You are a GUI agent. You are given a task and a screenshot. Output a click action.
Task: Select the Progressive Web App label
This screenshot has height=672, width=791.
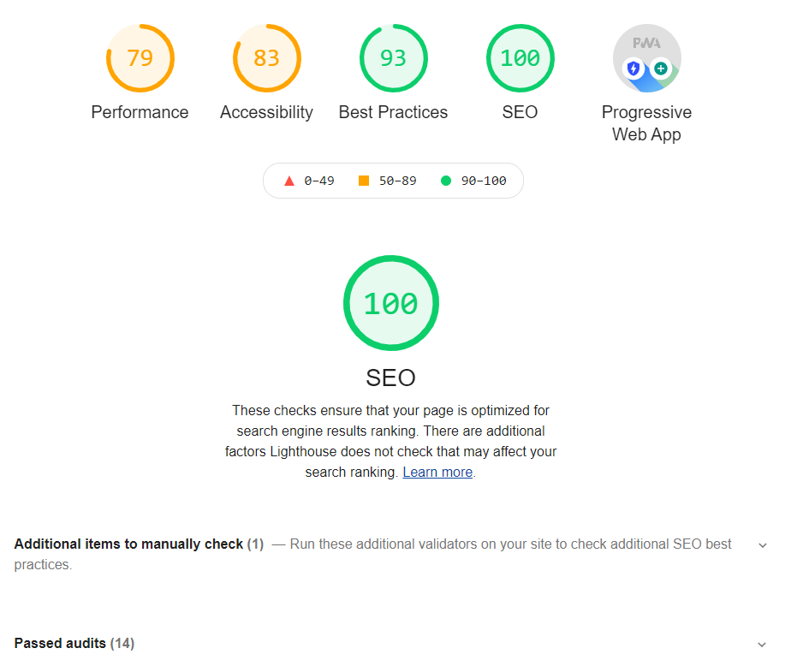tap(646, 123)
